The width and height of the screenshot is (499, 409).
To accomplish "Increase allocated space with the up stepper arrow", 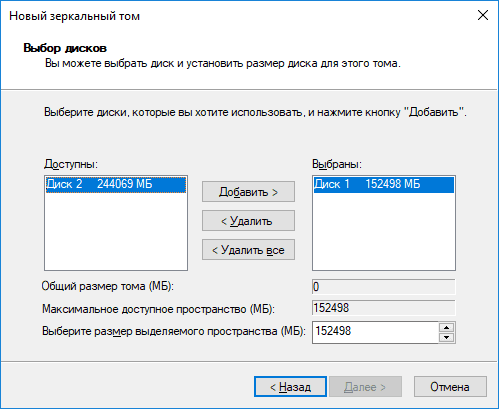I will 447,327.
